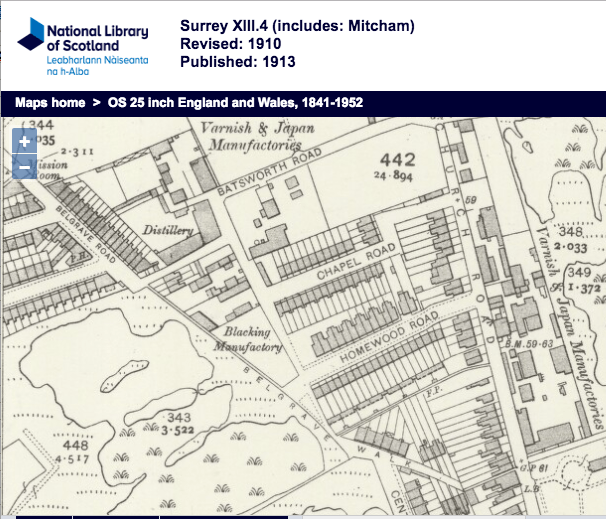The height and width of the screenshot is (519, 606).
Task: Zoom out with the minus button
Action: 24,167
